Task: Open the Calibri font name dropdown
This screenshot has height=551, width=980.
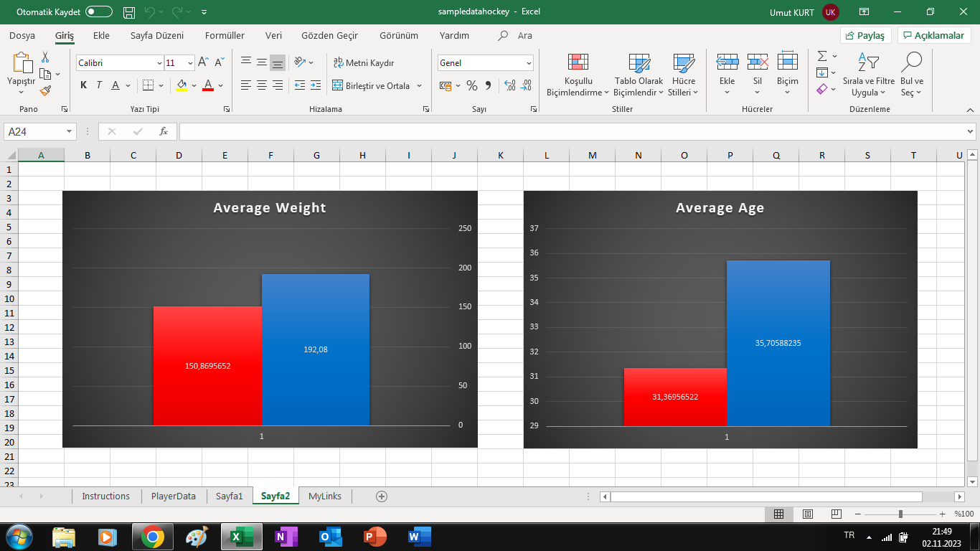Action: 159,63
